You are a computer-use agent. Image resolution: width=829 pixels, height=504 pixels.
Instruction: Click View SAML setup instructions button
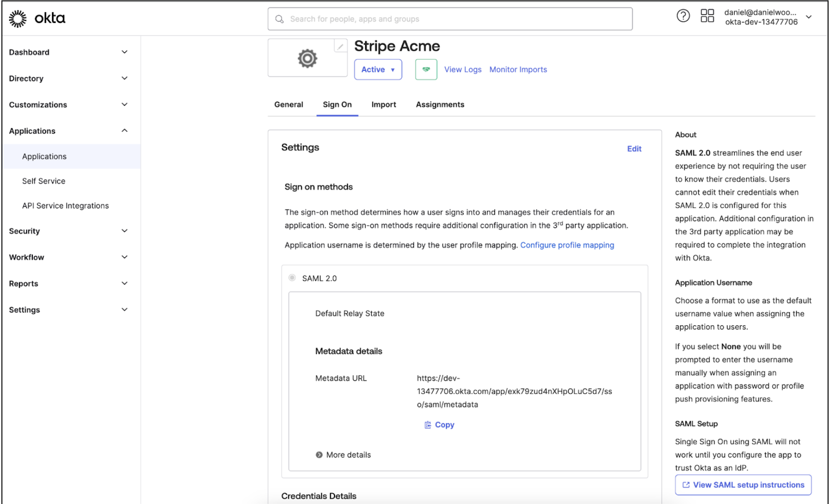click(x=743, y=485)
